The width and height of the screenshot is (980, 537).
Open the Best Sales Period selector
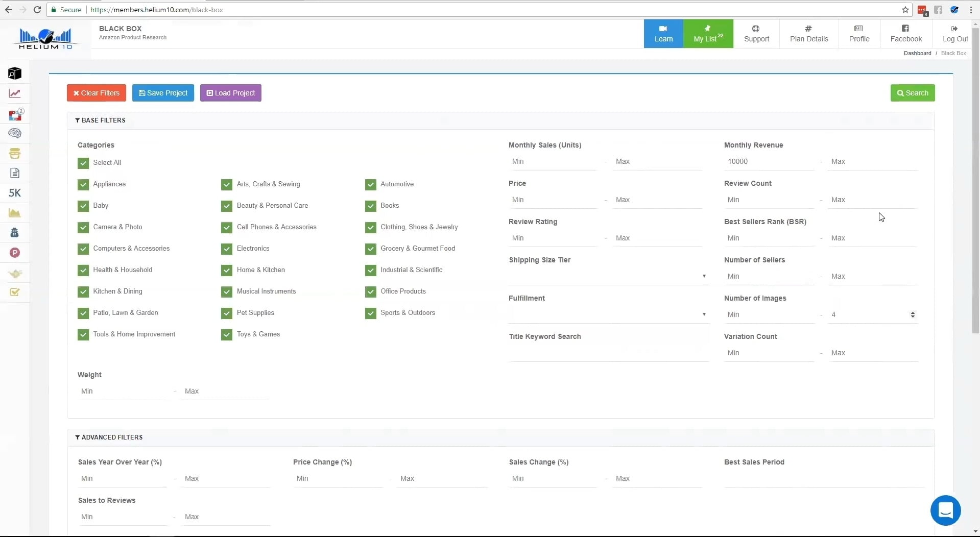(x=824, y=478)
